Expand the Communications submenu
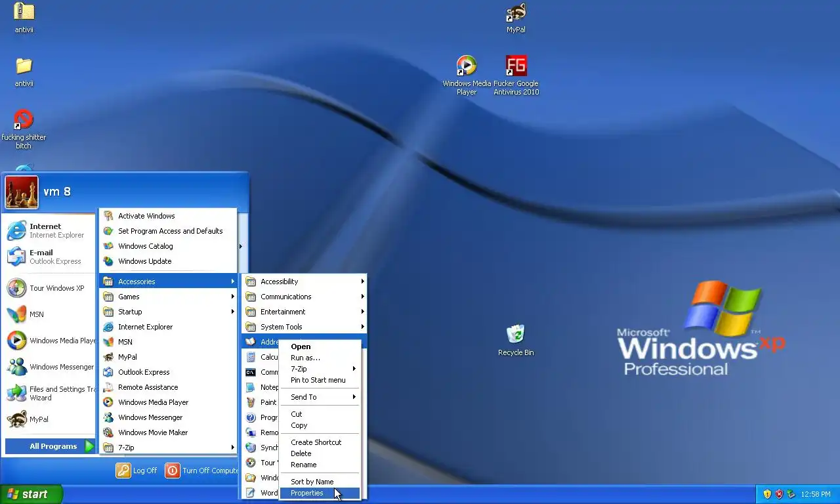Screen dimensions: 840x504 (304, 297)
